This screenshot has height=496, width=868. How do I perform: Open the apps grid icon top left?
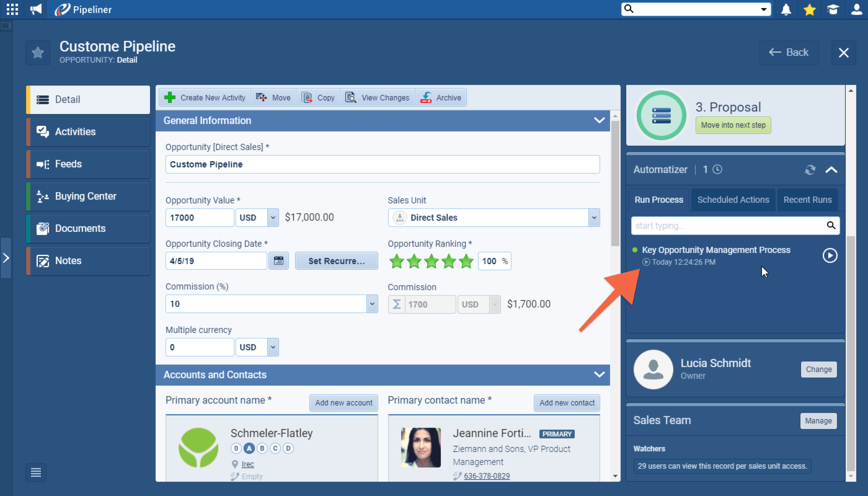[12, 9]
